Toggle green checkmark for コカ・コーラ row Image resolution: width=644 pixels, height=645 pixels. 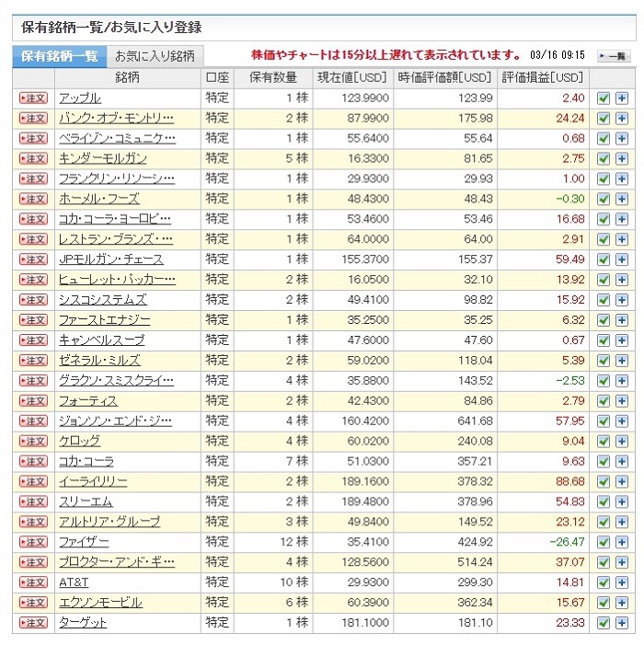coord(604,462)
